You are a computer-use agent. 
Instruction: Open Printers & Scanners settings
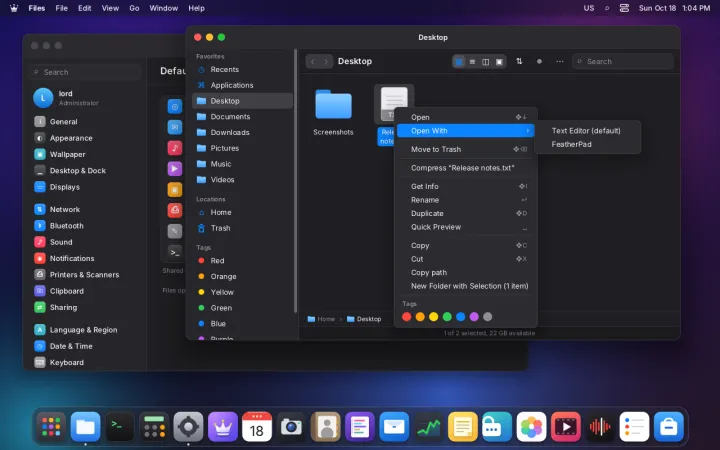coord(85,275)
